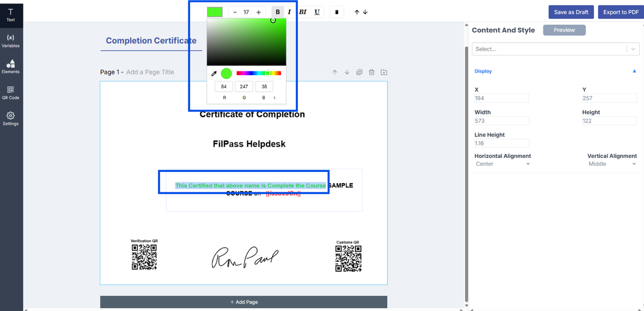This screenshot has width=644, height=311.
Task: Click the Y position field showing 257
Action: pos(609,98)
